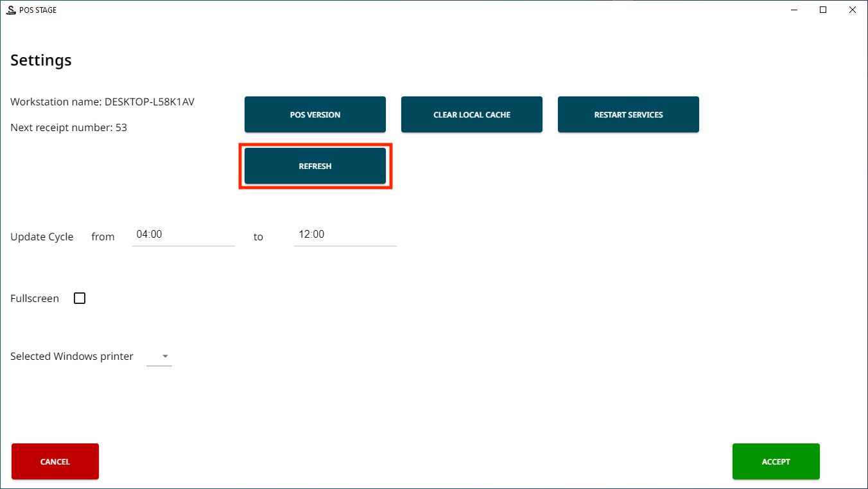Click the Next receipt number text
This screenshot has height=489, width=868.
pos(69,127)
